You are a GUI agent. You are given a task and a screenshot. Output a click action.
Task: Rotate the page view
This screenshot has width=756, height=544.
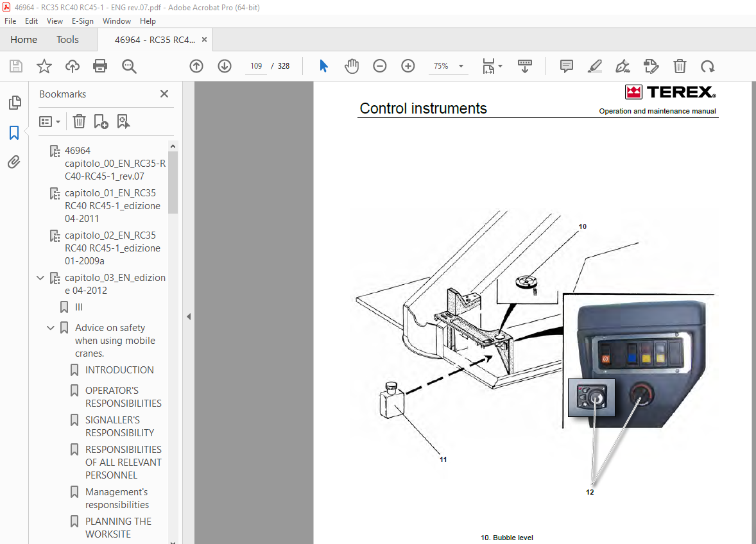tap(708, 66)
